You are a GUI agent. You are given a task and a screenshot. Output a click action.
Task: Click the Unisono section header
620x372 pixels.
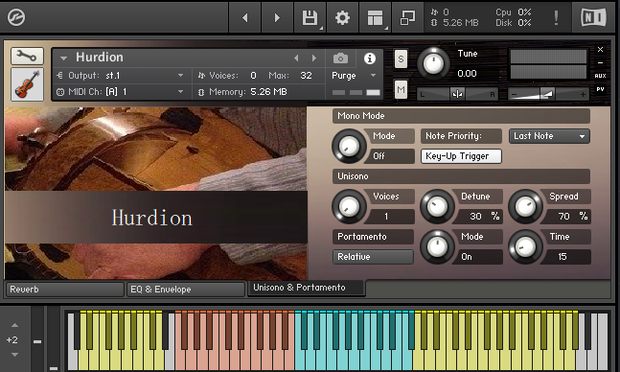pos(461,176)
